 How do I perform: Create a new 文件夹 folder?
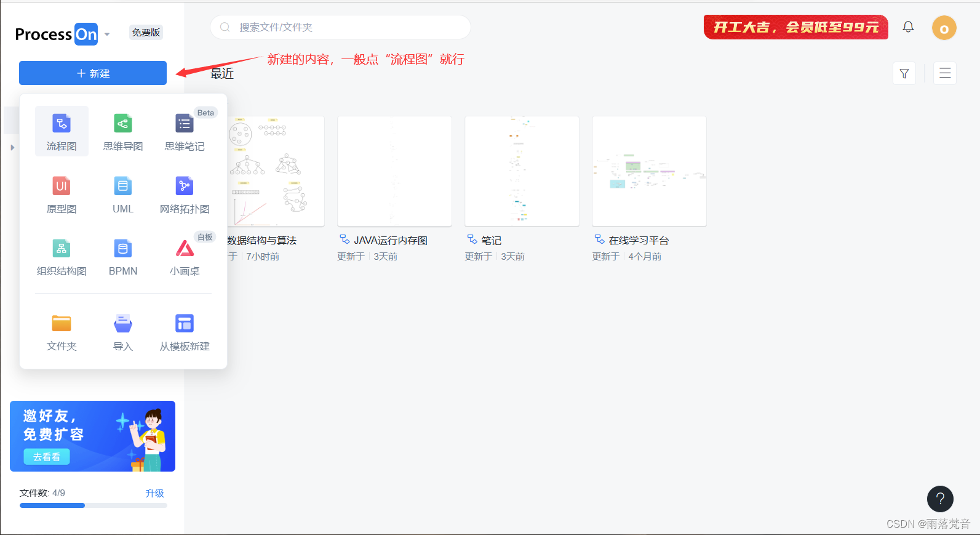pos(62,331)
